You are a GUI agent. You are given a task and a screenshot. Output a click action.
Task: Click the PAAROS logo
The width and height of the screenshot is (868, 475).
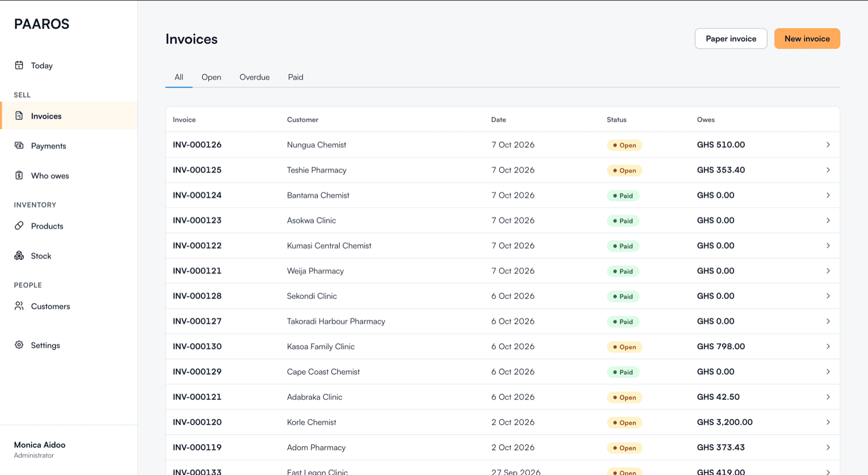[42, 24]
